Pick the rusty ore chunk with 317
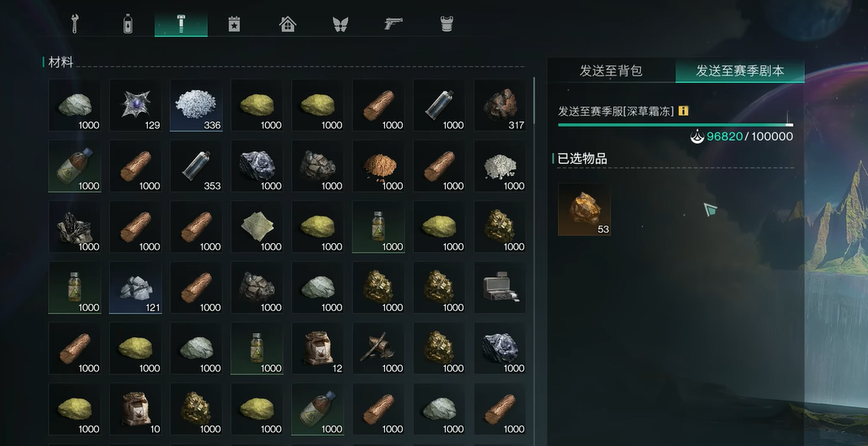This screenshot has width=868, height=446. point(500,105)
